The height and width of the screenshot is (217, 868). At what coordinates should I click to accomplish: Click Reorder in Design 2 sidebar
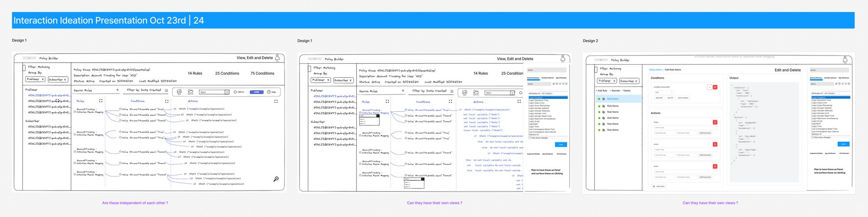coord(615,90)
